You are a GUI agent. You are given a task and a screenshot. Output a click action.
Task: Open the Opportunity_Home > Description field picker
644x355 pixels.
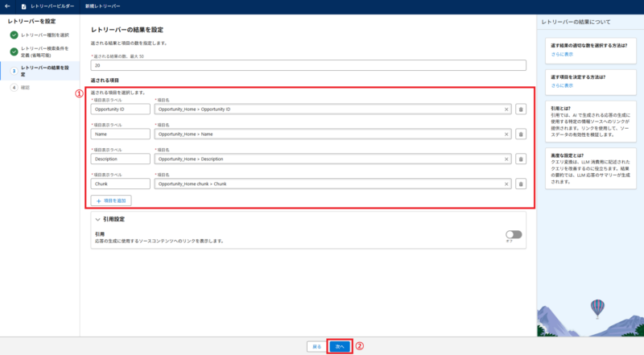(x=330, y=159)
